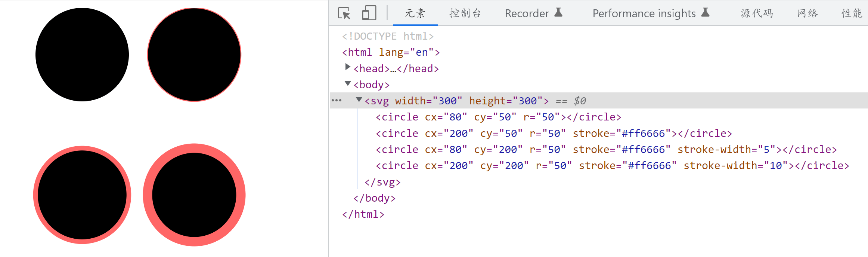The image size is (868, 257).
Task: Switch to the 源代码 tab
Action: [757, 13]
